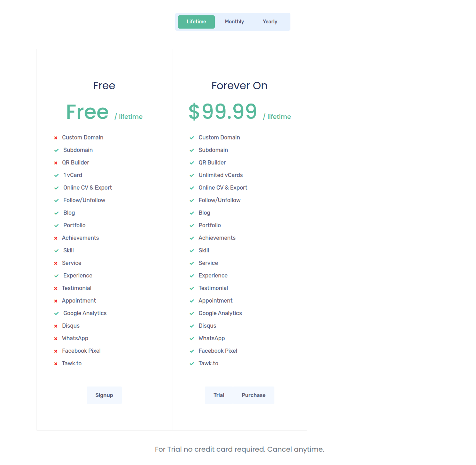Purchase the Forever On plan

click(x=253, y=395)
